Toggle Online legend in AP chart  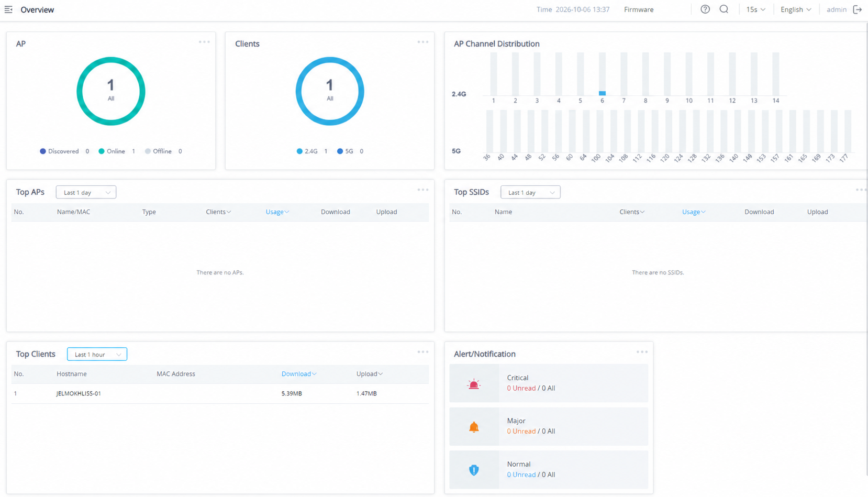point(117,151)
